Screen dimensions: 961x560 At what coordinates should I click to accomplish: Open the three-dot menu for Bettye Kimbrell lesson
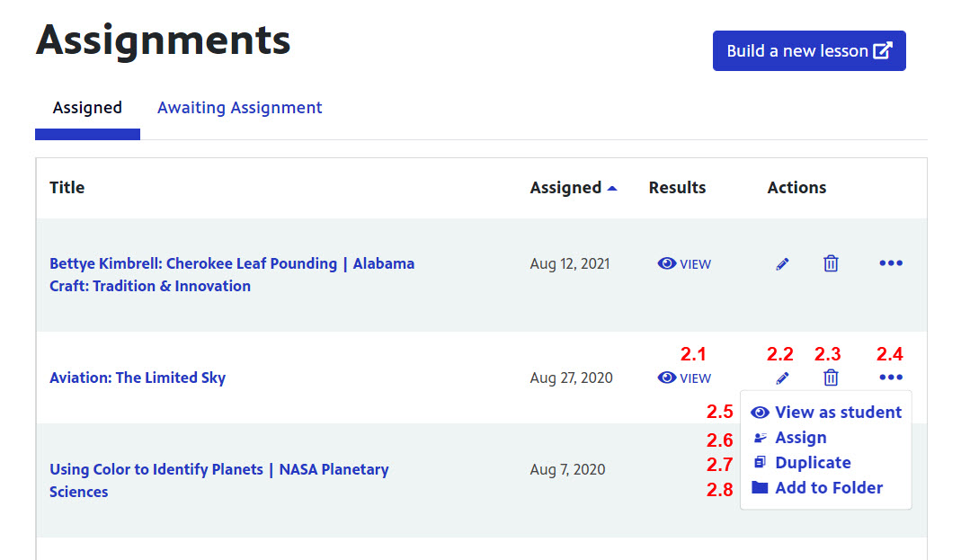click(x=890, y=263)
